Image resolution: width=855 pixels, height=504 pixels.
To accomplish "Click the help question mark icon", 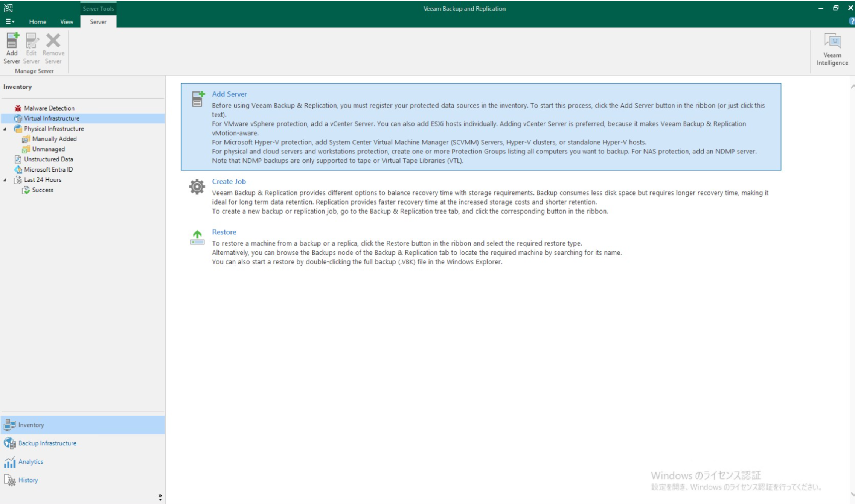I will click(852, 21).
